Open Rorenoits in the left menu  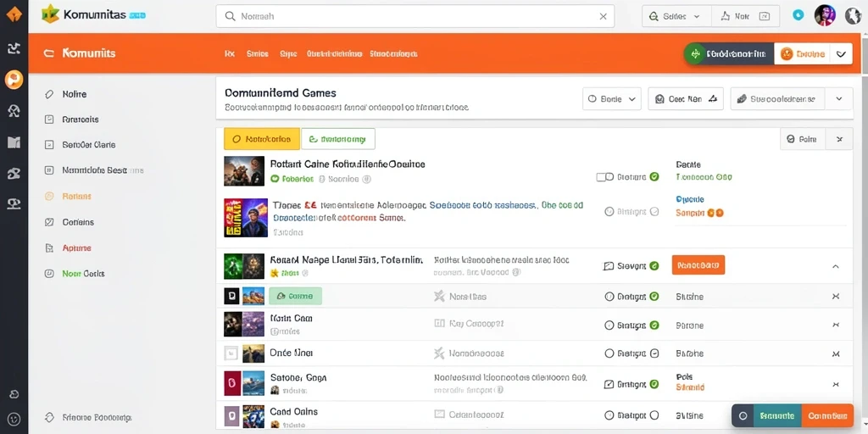[x=81, y=120]
